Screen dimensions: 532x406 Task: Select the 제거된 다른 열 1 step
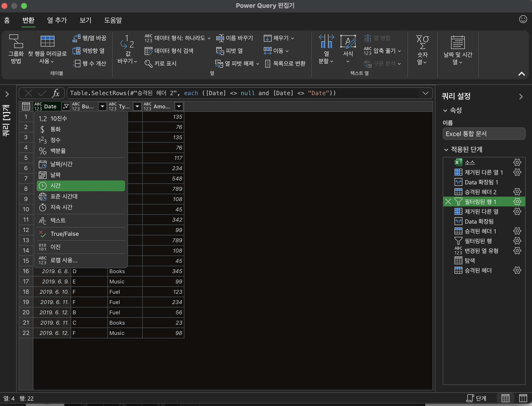point(484,172)
